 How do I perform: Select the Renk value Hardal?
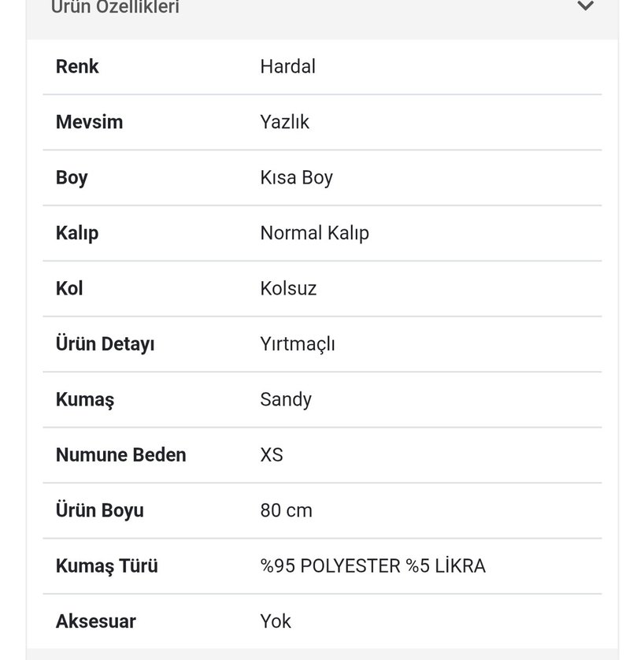coord(287,67)
